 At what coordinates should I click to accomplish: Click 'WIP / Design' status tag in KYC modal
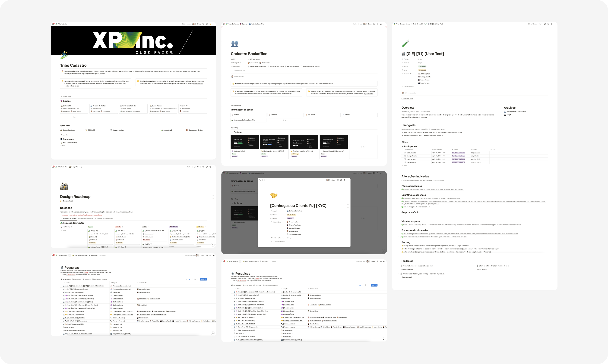291,215
